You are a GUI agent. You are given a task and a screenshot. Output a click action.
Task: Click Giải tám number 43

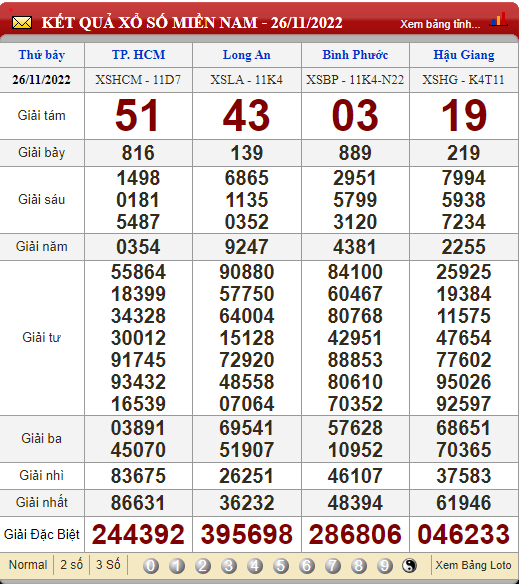247,116
